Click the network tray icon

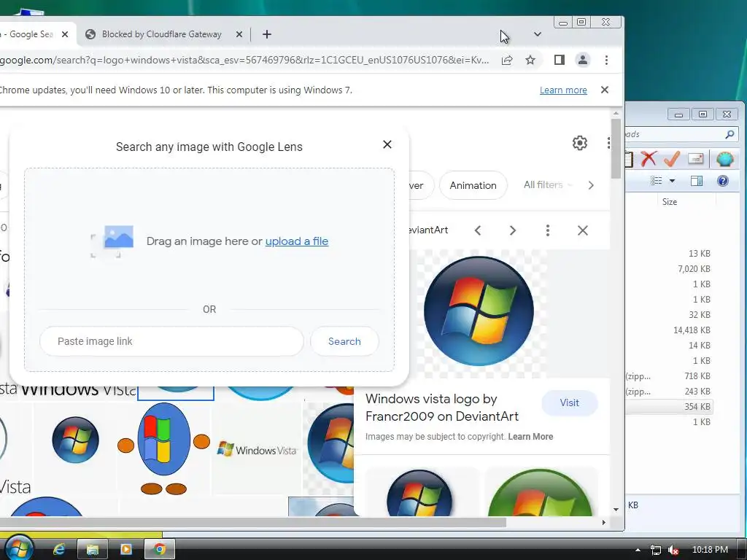656,550
